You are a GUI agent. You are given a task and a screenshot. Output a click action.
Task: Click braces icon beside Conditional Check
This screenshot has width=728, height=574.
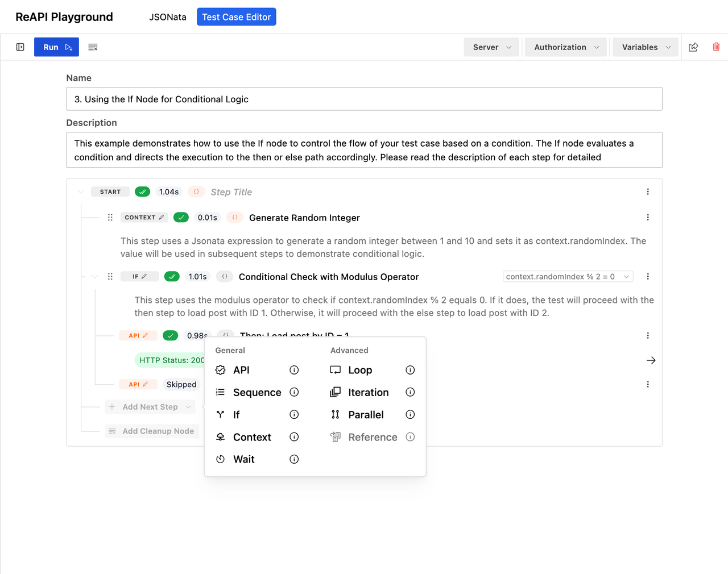coord(225,277)
